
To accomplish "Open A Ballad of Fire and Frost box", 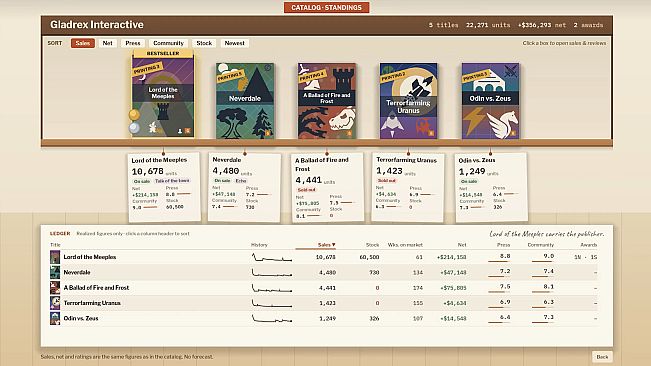I will point(327,101).
